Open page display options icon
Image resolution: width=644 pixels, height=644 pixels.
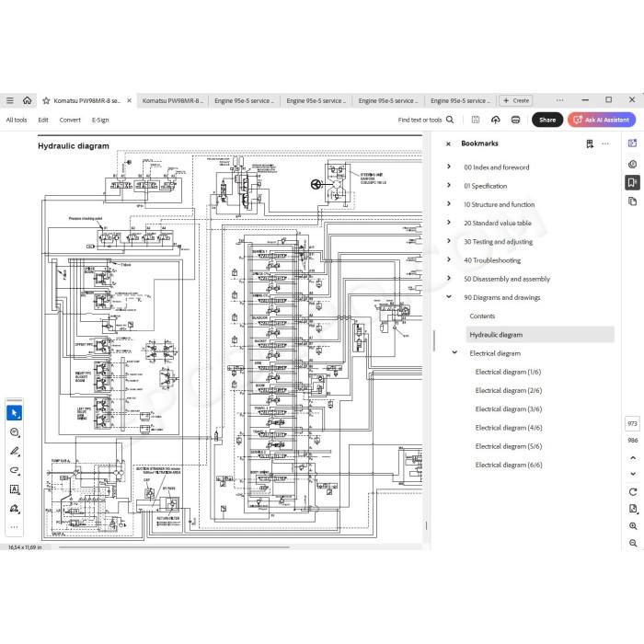point(633,509)
